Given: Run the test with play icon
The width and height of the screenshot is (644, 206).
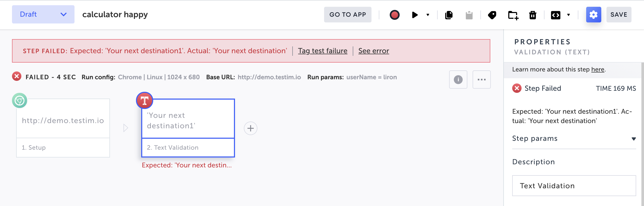Looking at the screenshot, I should click(415, 15).
